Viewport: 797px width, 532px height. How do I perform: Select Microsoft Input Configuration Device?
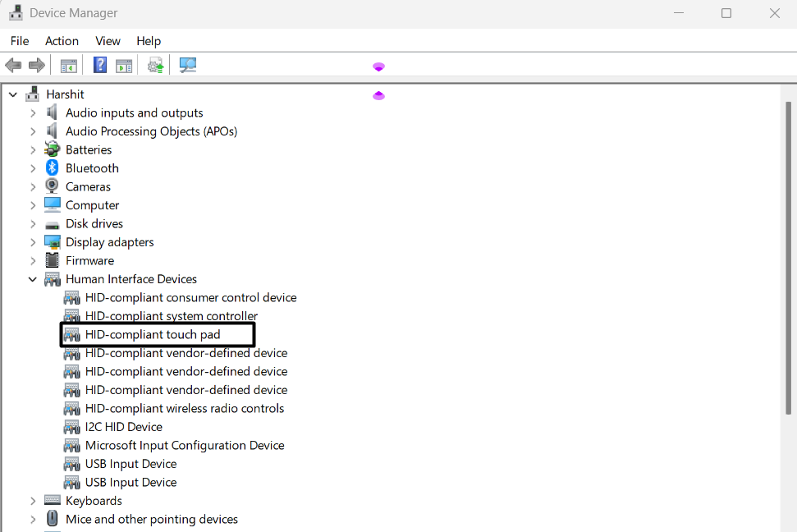click(185, 445)
